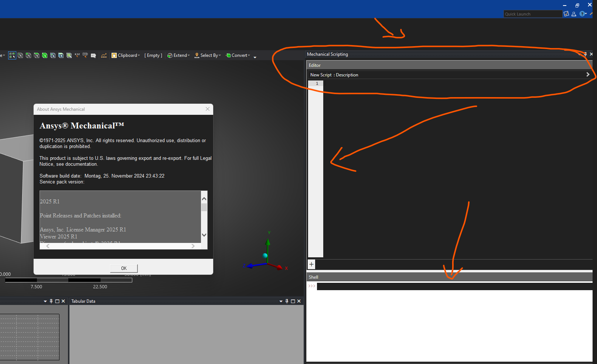This screenshot has width=597, height=364.
Task: Click the left arrow of the horizontal version scrollbar
Action: [x=48, y=246]
